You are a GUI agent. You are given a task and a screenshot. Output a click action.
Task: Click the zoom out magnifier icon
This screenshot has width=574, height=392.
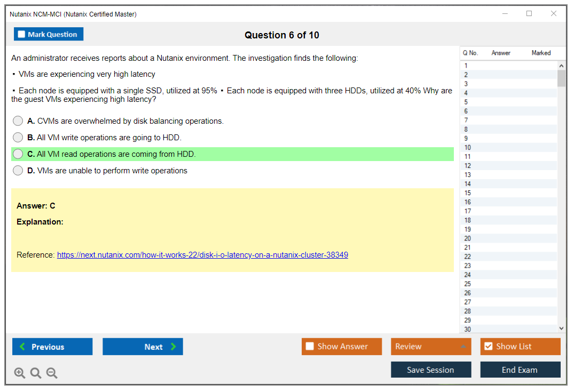[x=52, y=373]
